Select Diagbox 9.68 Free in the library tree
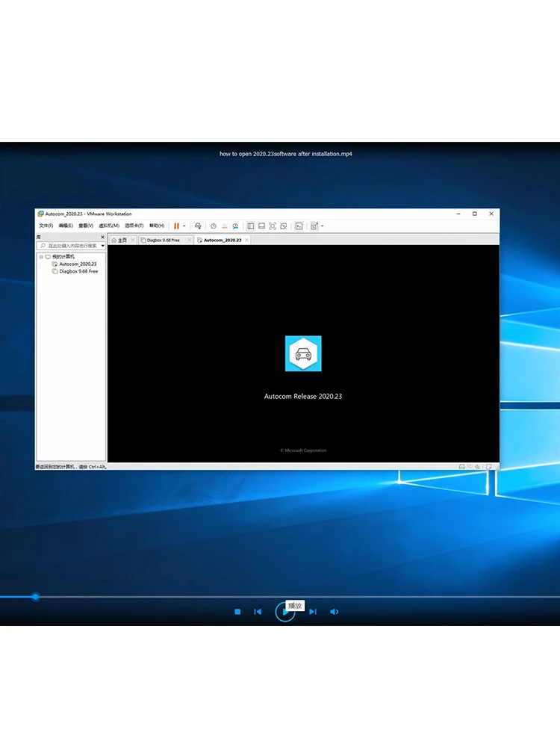Screen dimensions: 560x747 tap(78, 272)
